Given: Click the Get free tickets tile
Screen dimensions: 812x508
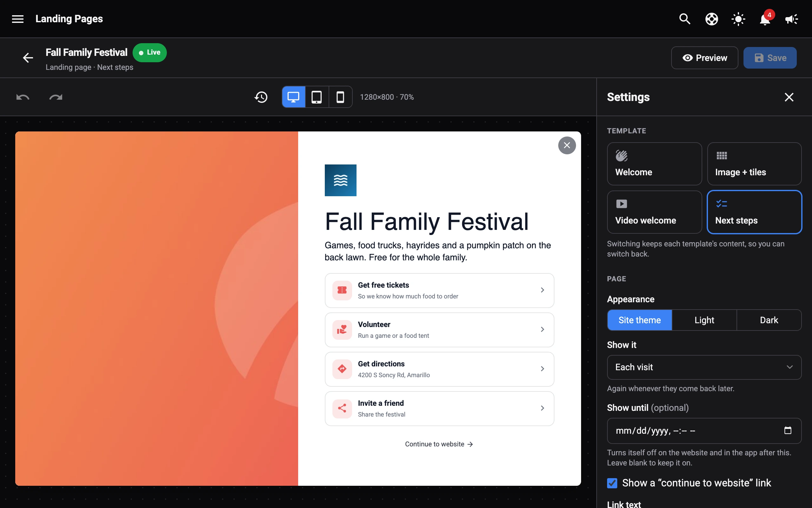Looking at the screenshot, I should (x=439, y=290).
